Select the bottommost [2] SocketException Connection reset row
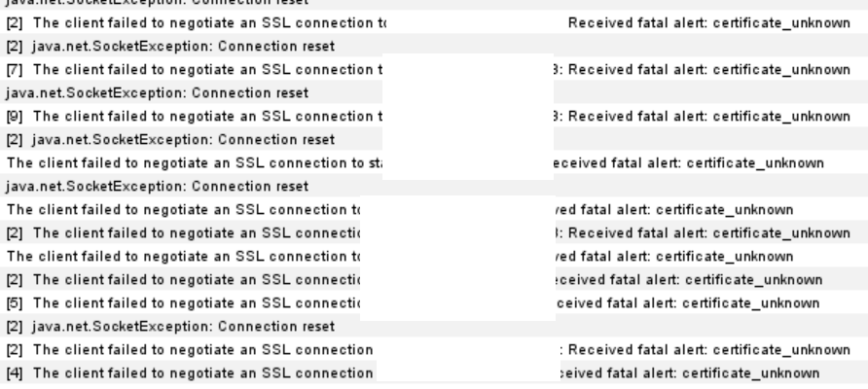 [434, 327]
